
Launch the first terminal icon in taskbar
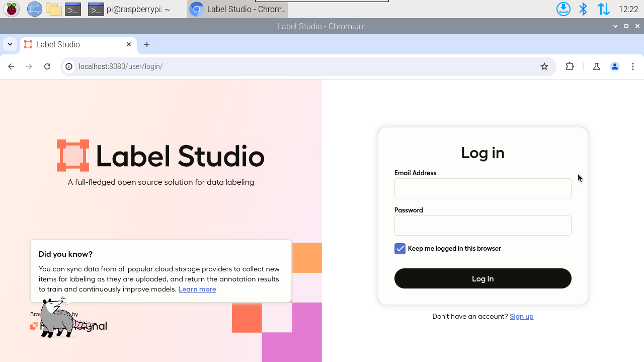pos(73,9)
